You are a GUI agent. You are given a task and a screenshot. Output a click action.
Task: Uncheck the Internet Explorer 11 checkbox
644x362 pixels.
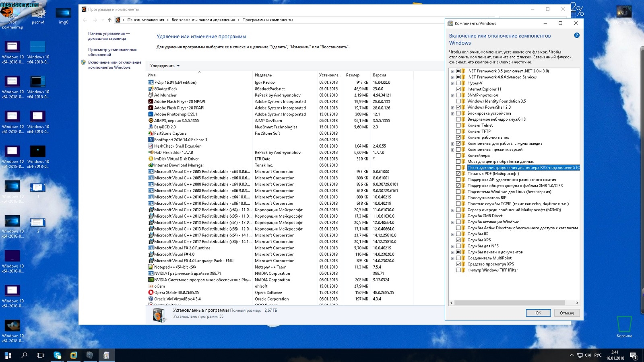coord(458,89)
